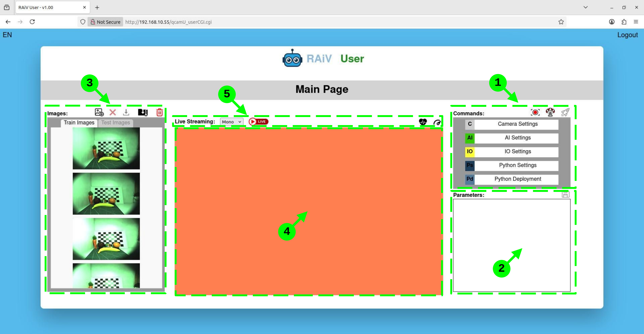The image size is (644, 334).
Task: Click the red X clear icon above images
Action: tap(113, 112)
